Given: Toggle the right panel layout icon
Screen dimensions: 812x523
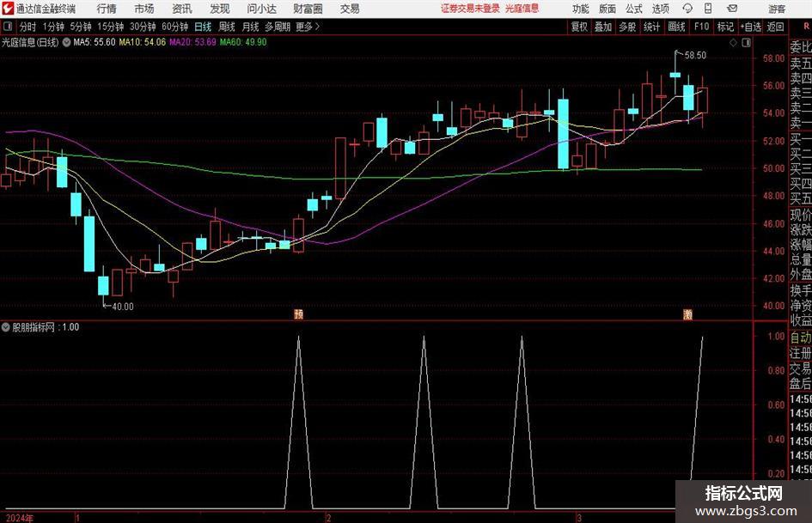Looking at the screenshot, I should click(746, 42).
